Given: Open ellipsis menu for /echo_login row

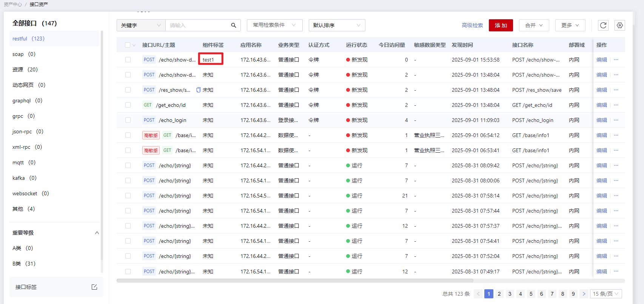Looking at the screenshot, I should (616, 120).
